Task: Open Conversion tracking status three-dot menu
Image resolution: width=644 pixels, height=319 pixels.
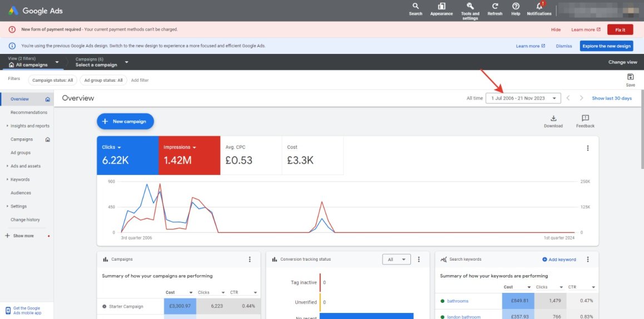Action: (x=419, y=260)
